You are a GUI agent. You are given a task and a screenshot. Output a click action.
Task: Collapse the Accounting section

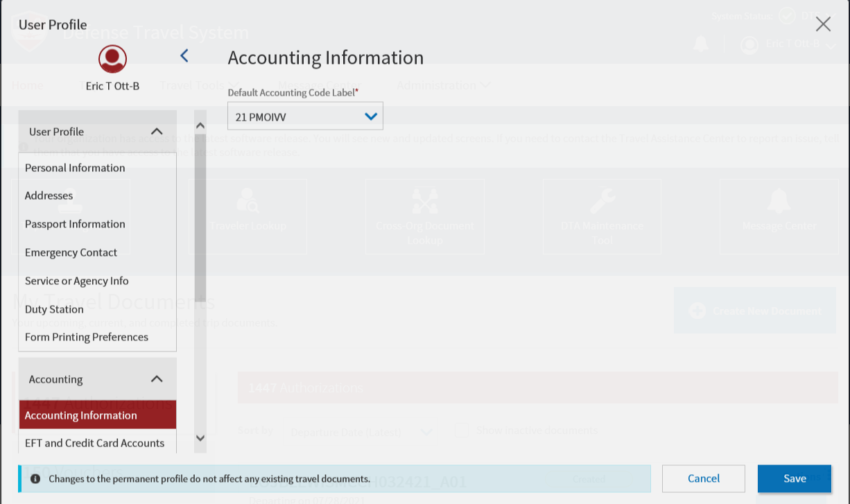pos(157,379)
